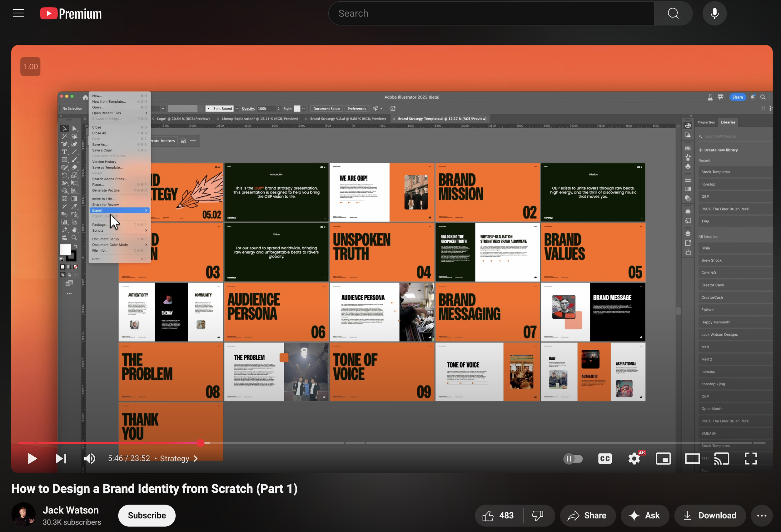Image resolution: width=781 pixels, height=532 pixels.
Task: Select the BRAND VALUES 05 artboard
Action: pos(593,252)
